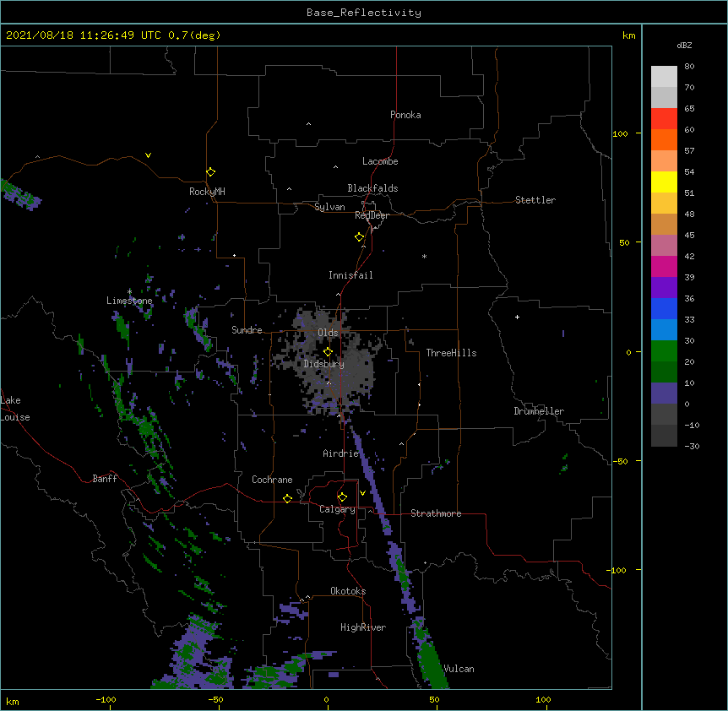Click the Drumheller town label
This screenshot has width=728, height=711.
click(x=539, y=411)
